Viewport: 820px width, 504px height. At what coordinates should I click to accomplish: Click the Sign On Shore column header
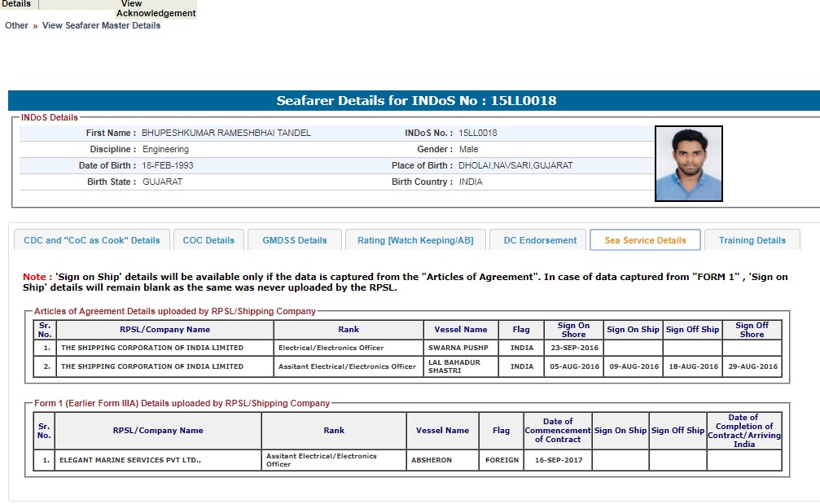pos(573,330)
